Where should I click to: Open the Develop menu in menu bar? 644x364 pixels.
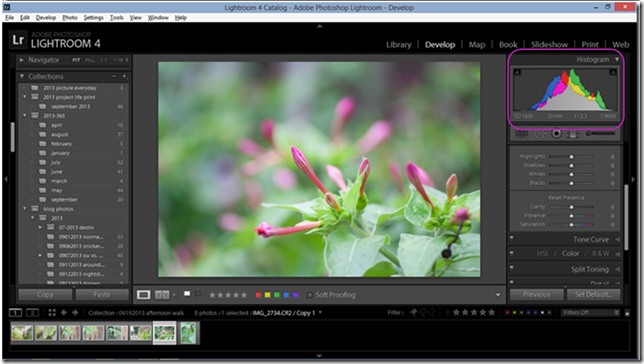(x=46, y=18)
